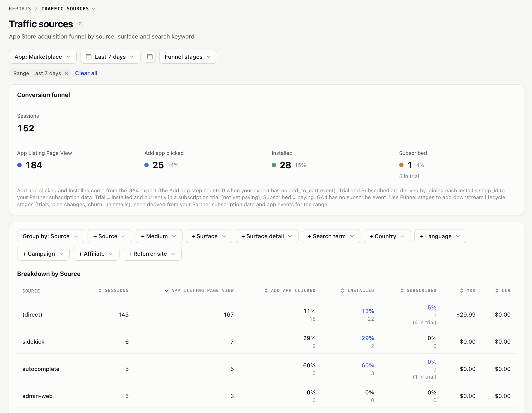This screenshot has width=532, height=413.
Task: Add a Source filter
Action: 110,236
